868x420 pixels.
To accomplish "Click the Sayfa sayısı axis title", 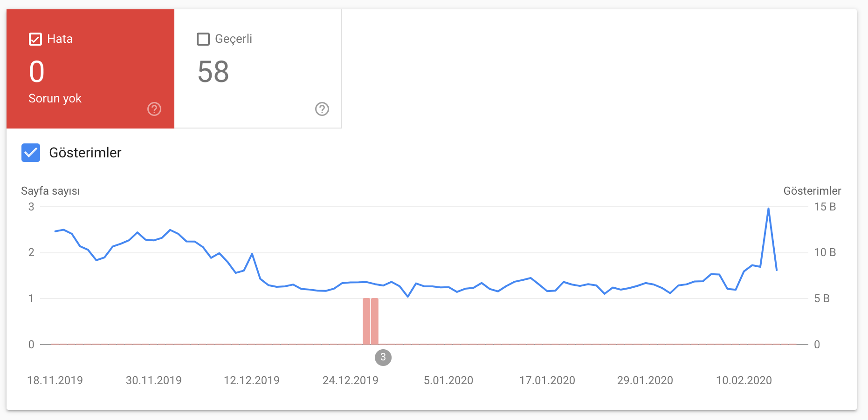I will click(50, 191).
